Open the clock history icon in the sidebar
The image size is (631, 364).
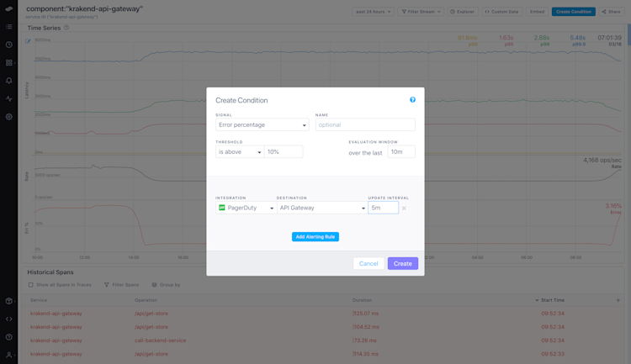(x=9, y=45)
